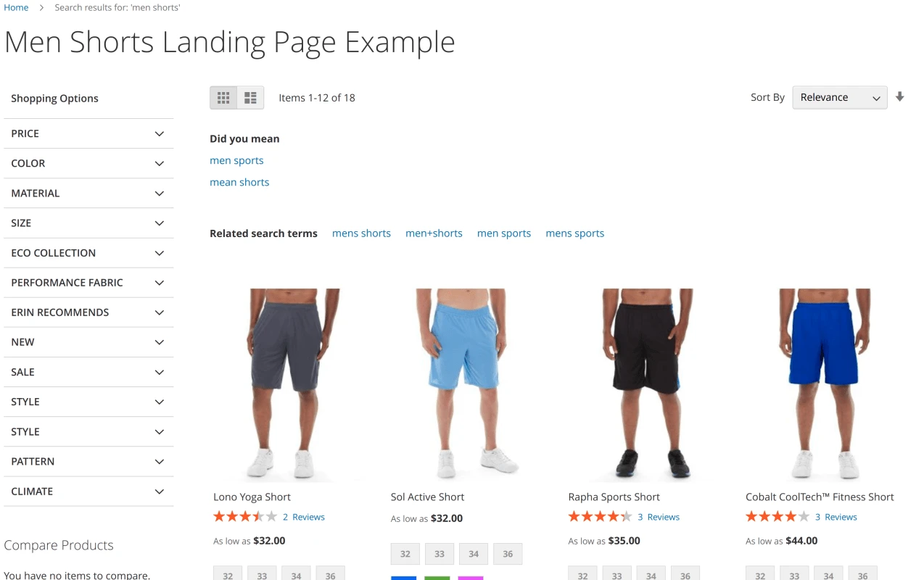Open 2 Reviews for Lono Yoga Short
The image size is (924, 580).
(303, 517)
